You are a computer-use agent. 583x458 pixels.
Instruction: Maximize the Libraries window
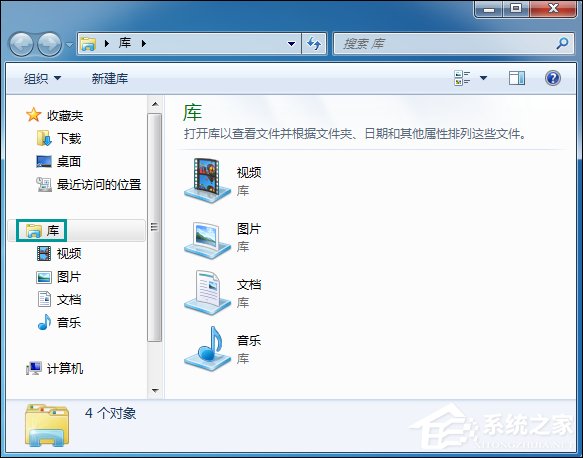(x=516, y=8)
